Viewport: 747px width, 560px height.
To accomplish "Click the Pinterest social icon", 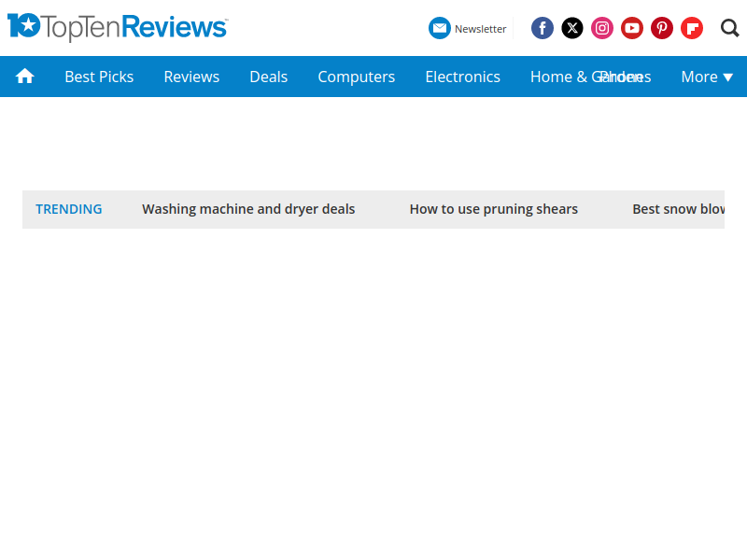I will point(662,28).
